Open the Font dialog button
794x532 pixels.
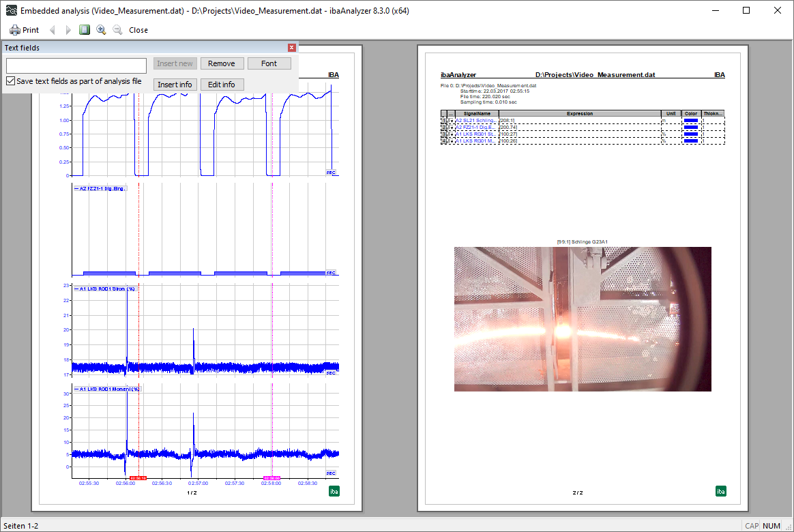tap(269, 63)
